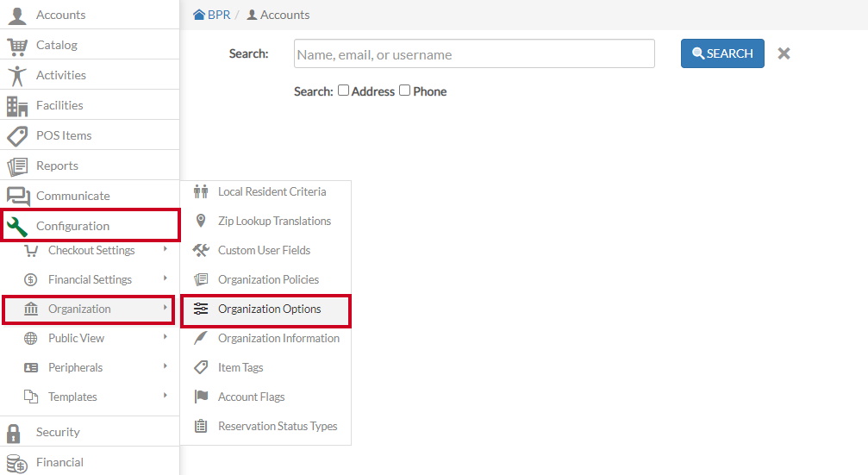Expand the Checkout Settings submenu arrow

pyautogui.click(x=165, y=249)
